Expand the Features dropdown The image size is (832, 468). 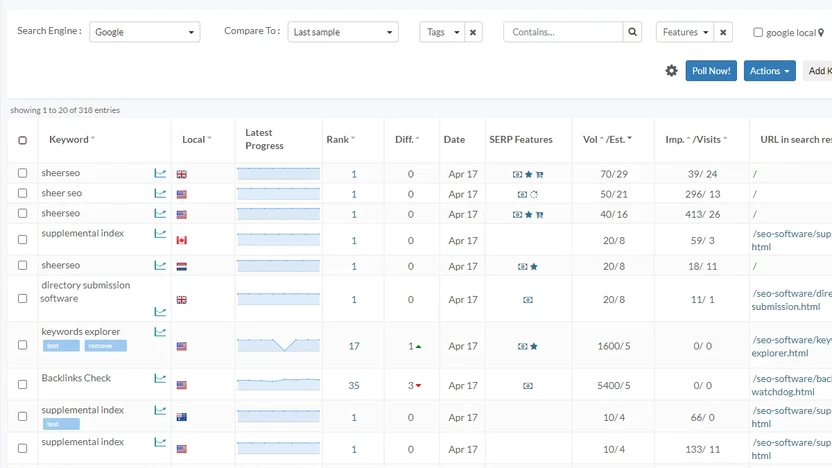pos(684,32)
